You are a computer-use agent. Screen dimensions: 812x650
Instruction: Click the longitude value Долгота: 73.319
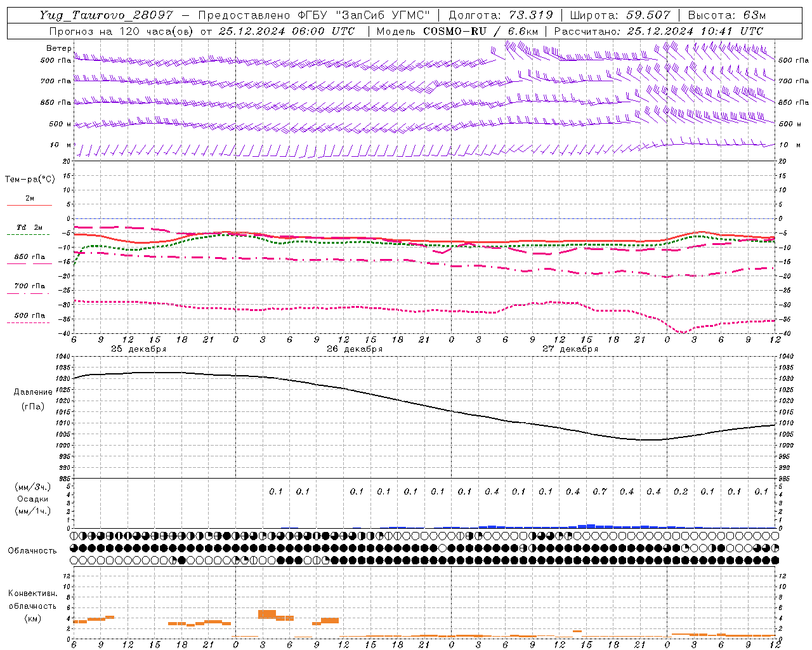[501, 15]
